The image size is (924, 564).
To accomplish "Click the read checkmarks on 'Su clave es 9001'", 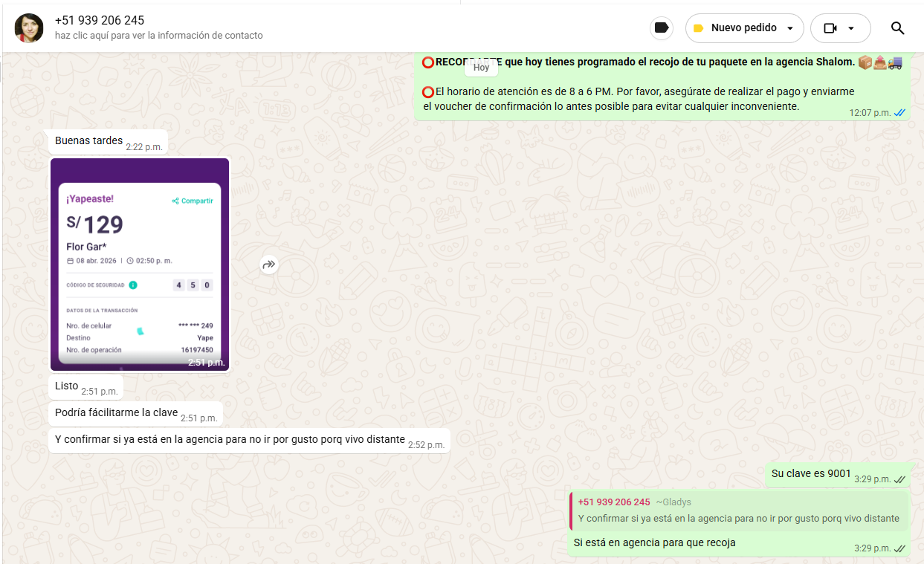I will click(x=899, y=479).
